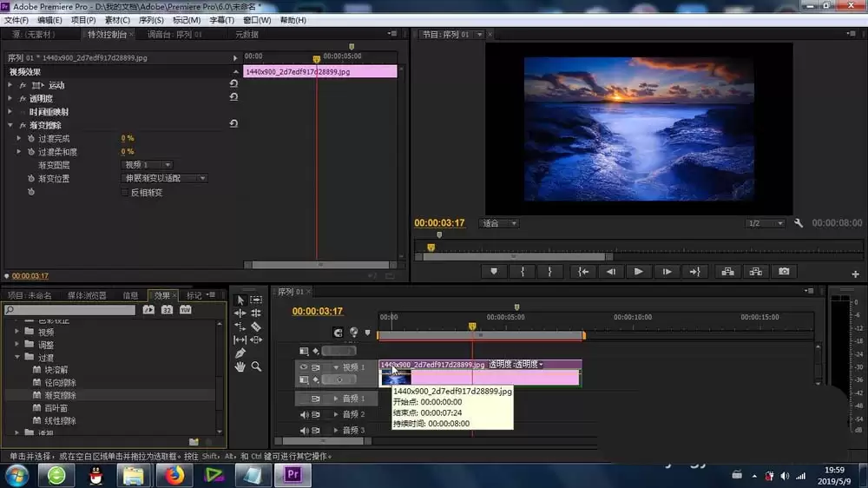Image resolution: width=868 pixels, height=488 pixels.
Task: Click the Export Frame camera icon
Action: click(x=784, y=272)
